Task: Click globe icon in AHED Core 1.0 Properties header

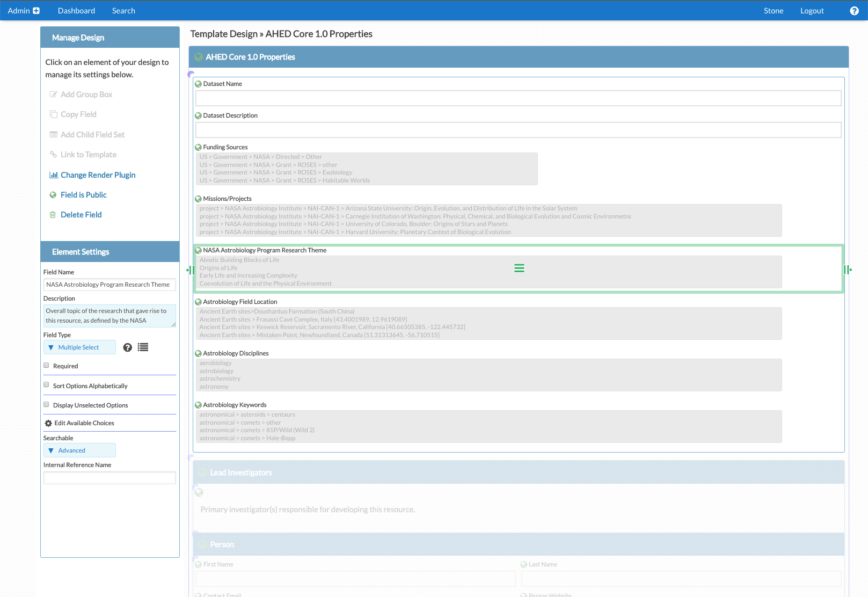Action: [199, 57]
